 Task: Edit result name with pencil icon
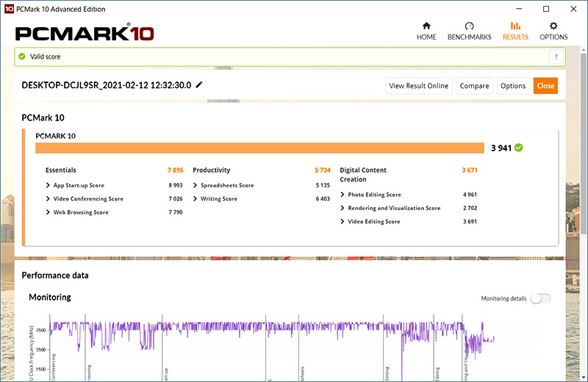(199, 85)
